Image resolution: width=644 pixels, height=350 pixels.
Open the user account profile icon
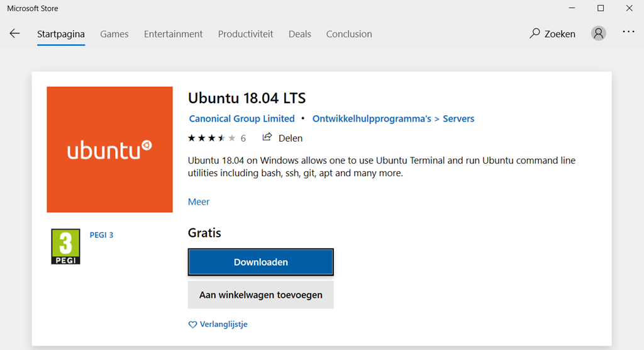(x=599, y=33)
